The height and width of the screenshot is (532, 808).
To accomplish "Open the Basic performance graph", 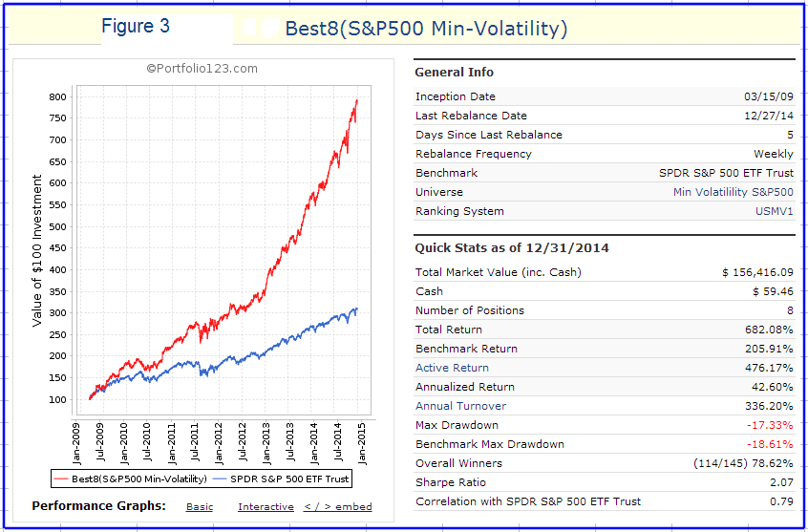I will 200,507.
